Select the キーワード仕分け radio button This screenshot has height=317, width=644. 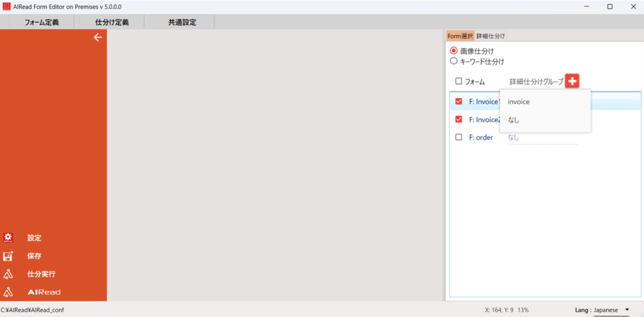click(x=453, y=61)
